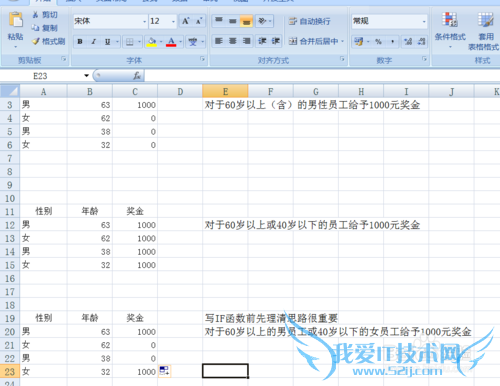Select cell C3 containing 1000

coord(135,105)
